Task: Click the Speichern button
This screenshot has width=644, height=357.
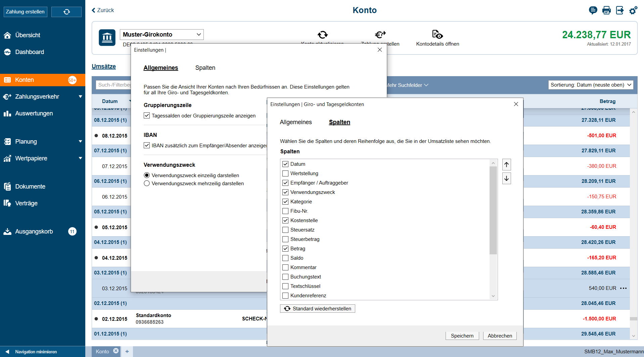Action: point(462,336)
